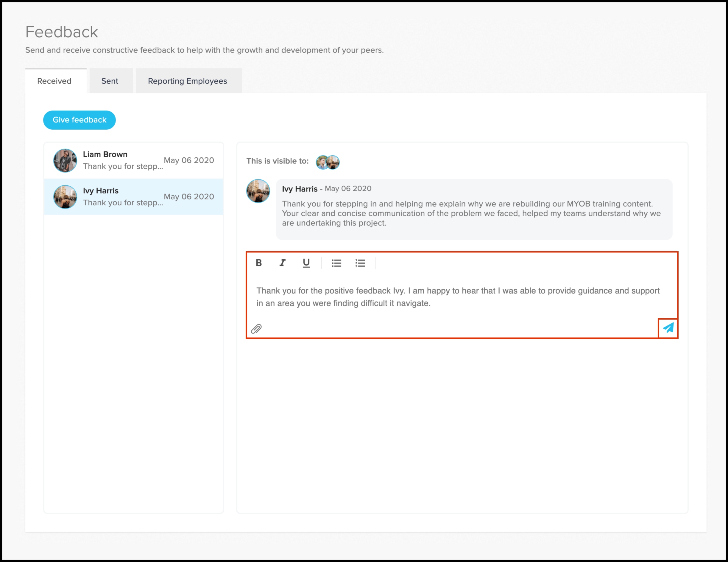The height and width of the screenshot is (562, 728).
Task: Open the Reporting Employees tab
Action: click(187, 81)
